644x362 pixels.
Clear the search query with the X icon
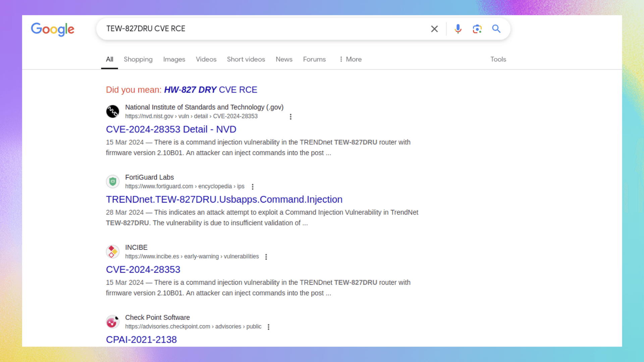point(434,29)
